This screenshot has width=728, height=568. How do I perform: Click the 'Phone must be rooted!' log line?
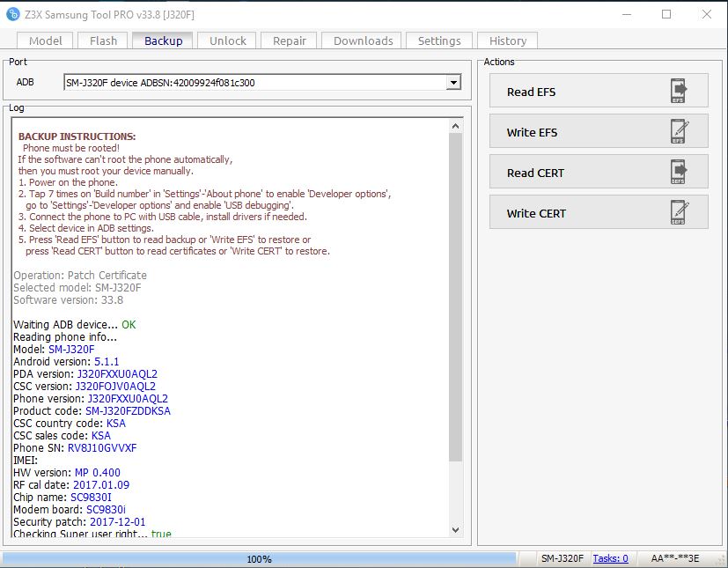(71, 148)
